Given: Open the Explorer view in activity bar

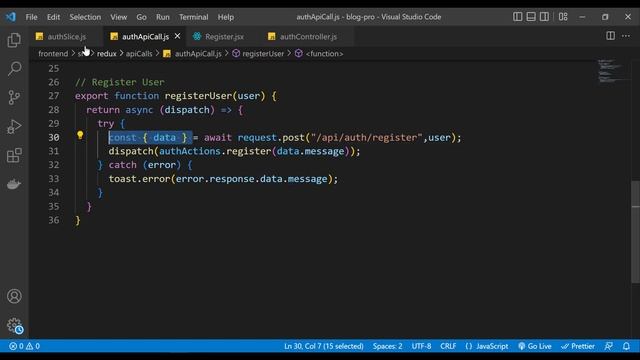Looking at the screenshot, I should click(14, 40).
